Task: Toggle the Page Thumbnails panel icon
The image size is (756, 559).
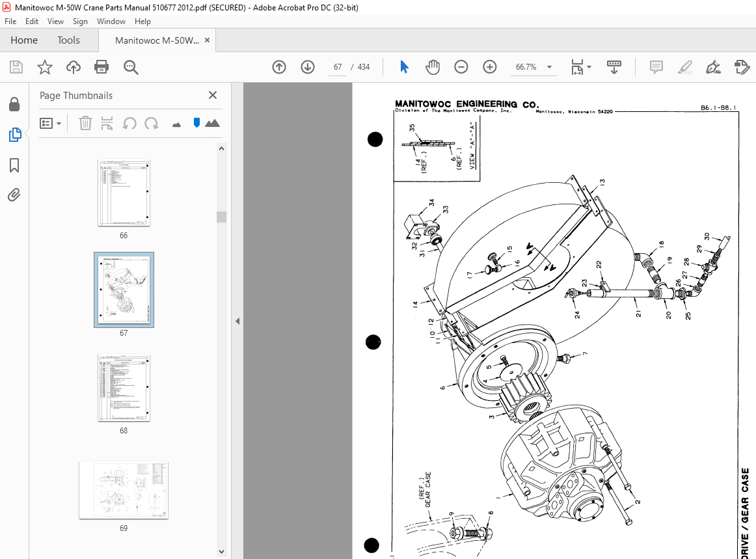Action: [x=14, y=135]
